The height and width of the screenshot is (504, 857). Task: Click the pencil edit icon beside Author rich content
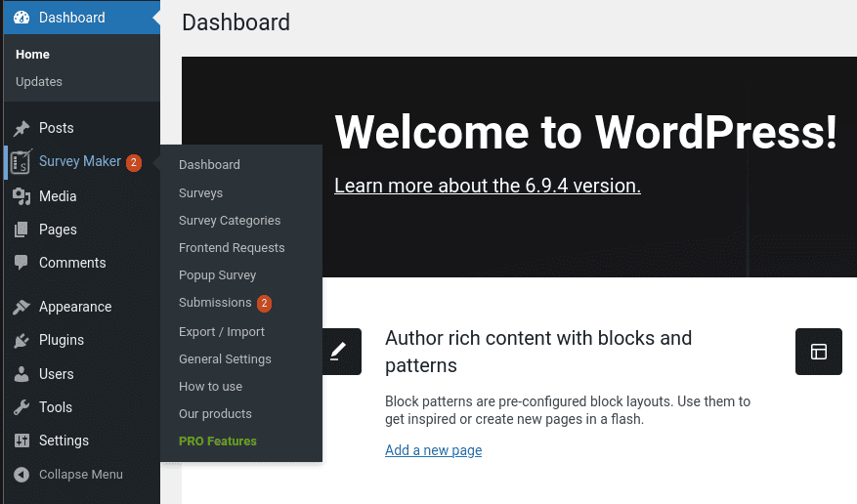339,352
